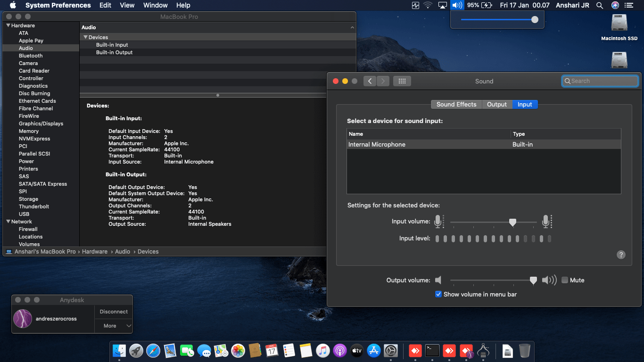Click the volume icon in menu bar
Image resolution: width=644 pixels, height=362 pixels.
click(456, 5)
